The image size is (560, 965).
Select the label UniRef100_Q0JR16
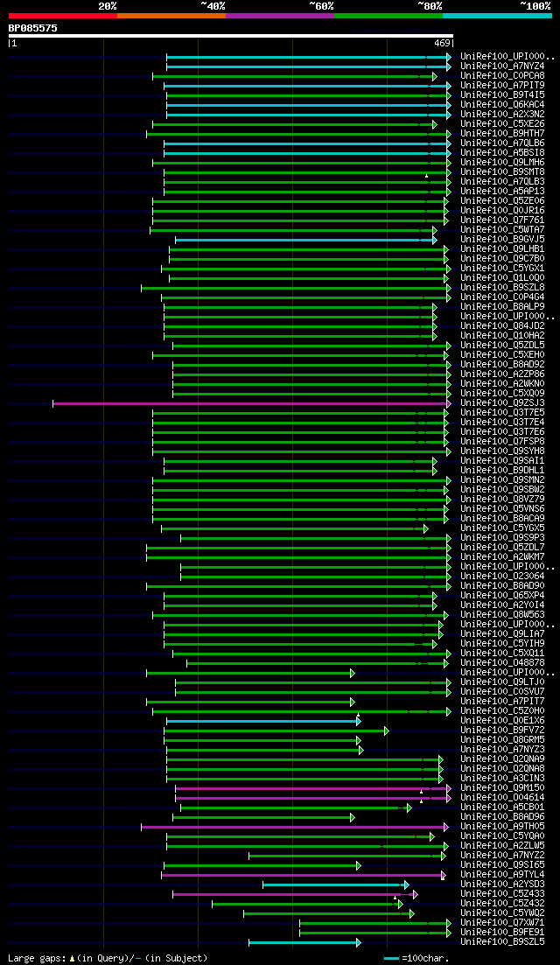[503, 211]
